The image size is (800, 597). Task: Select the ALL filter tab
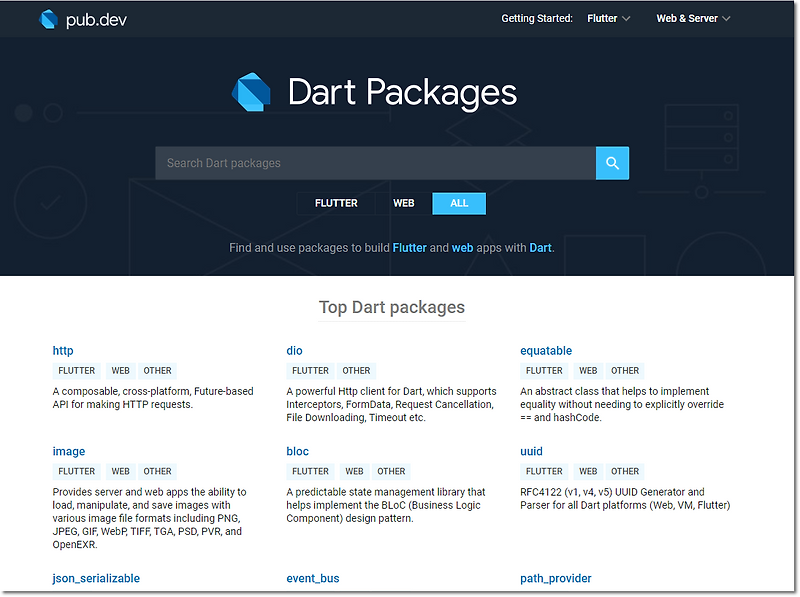(x=459, y=203)
